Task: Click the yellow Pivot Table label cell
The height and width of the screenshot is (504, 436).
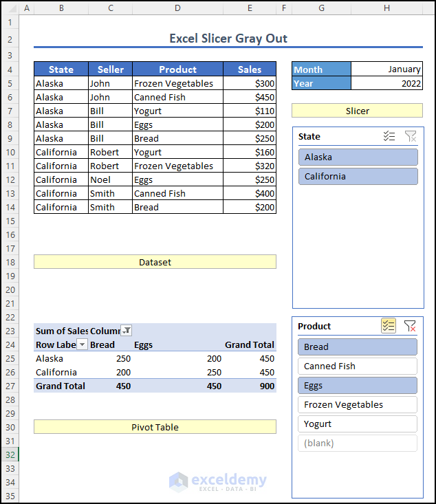Action: (155, 427)
